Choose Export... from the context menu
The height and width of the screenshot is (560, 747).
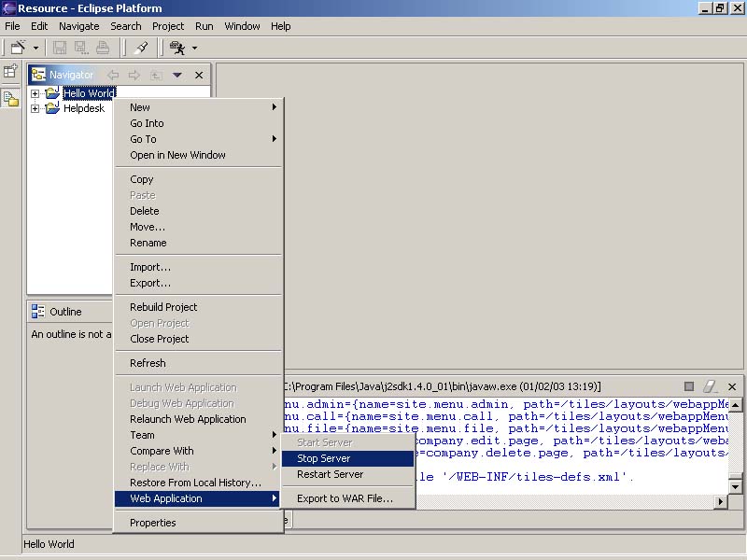click(198, 283)
